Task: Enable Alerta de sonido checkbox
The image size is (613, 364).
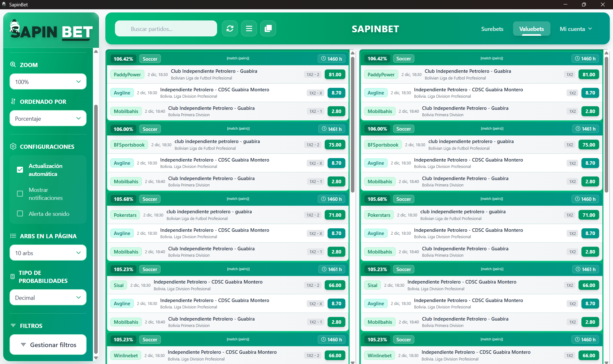Action: click(x=20, y=214)
